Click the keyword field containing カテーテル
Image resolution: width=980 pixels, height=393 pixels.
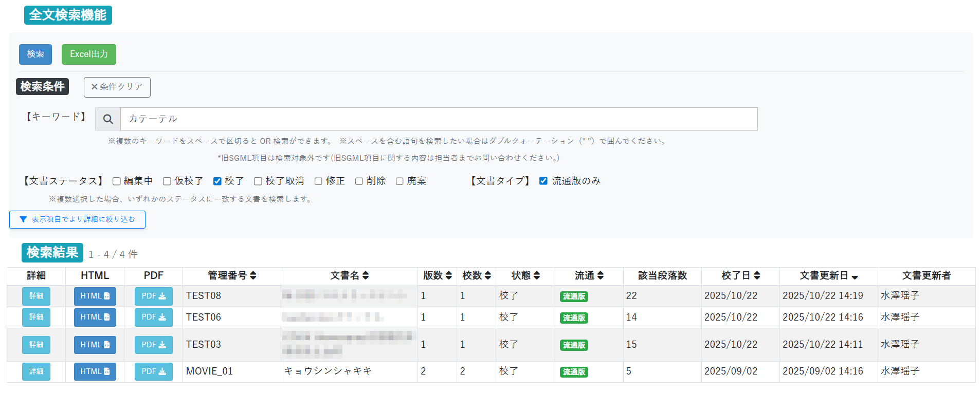[438, 119]
